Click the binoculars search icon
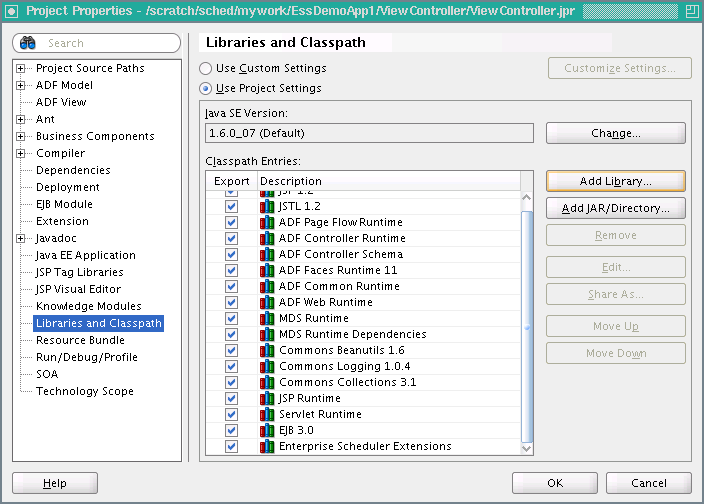704x504 pixels. [28, 43]
